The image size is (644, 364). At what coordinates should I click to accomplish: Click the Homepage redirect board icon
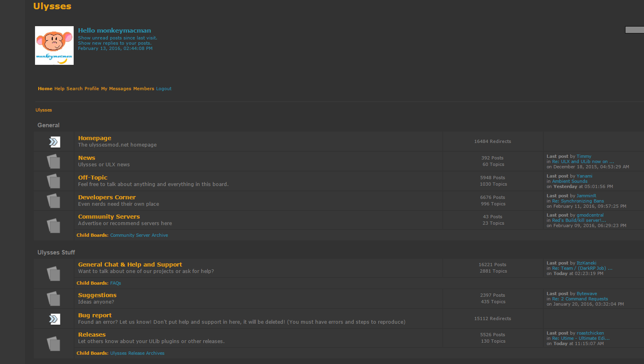[x=54, y=142]
